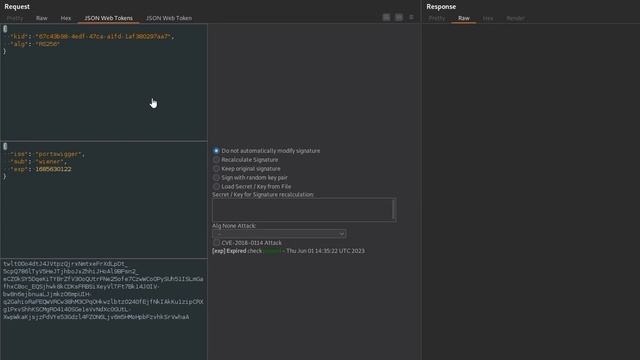Click into the JWT signature text area

[x=104, y=309]
